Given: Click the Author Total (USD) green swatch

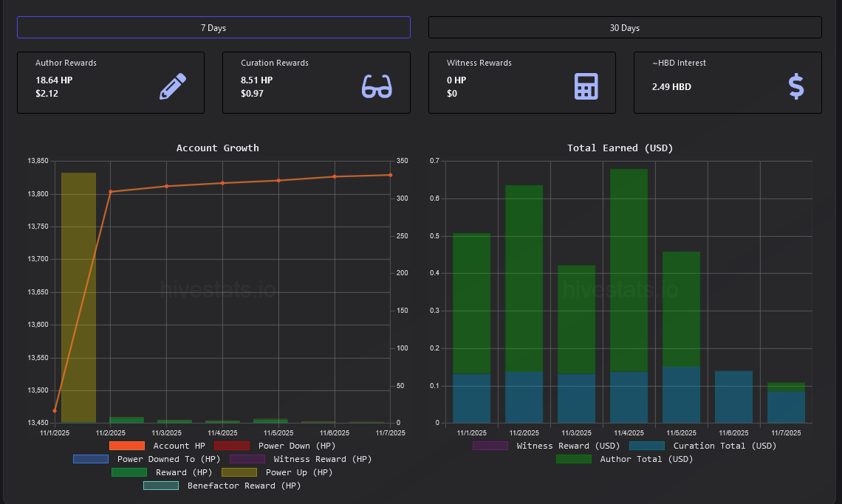Looking at the screenshot, I should 574,459.
